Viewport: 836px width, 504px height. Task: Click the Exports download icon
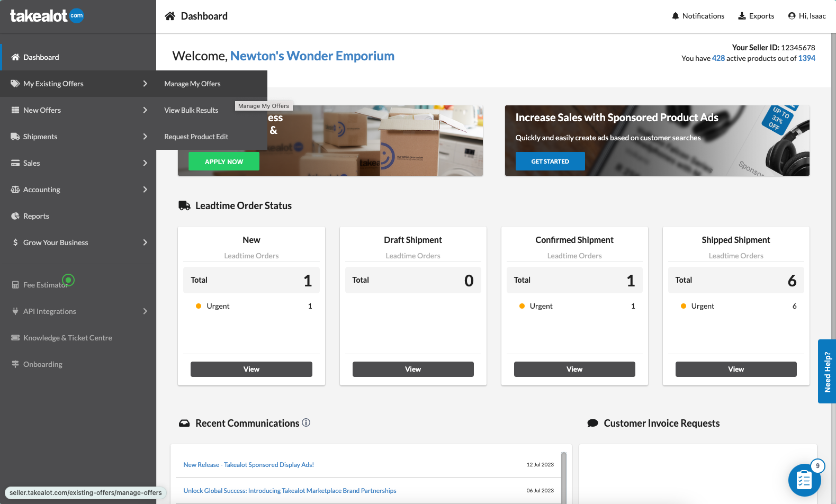click(742, 16)
